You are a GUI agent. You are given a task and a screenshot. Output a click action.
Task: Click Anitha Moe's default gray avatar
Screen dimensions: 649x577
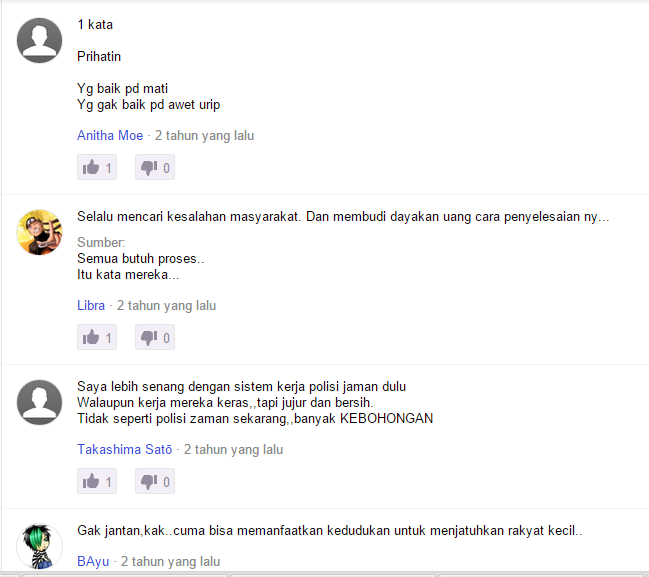click(x=39, y=41)
